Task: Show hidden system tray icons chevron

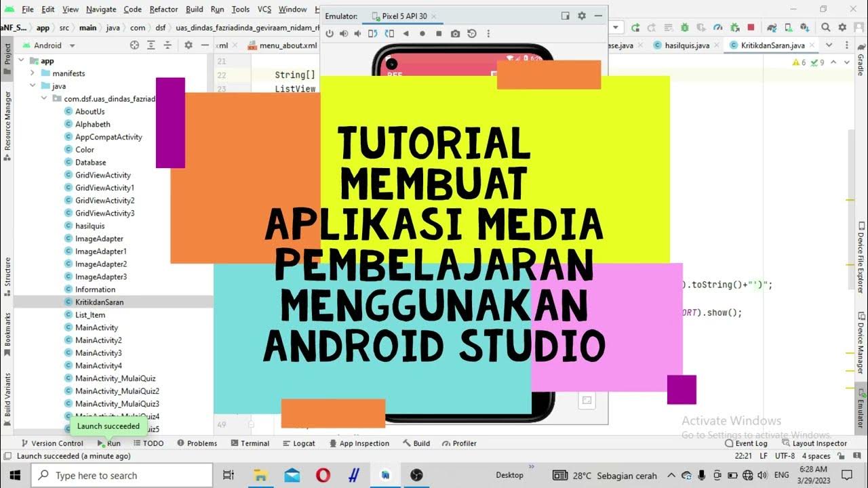Action: (x=671, y=475)
